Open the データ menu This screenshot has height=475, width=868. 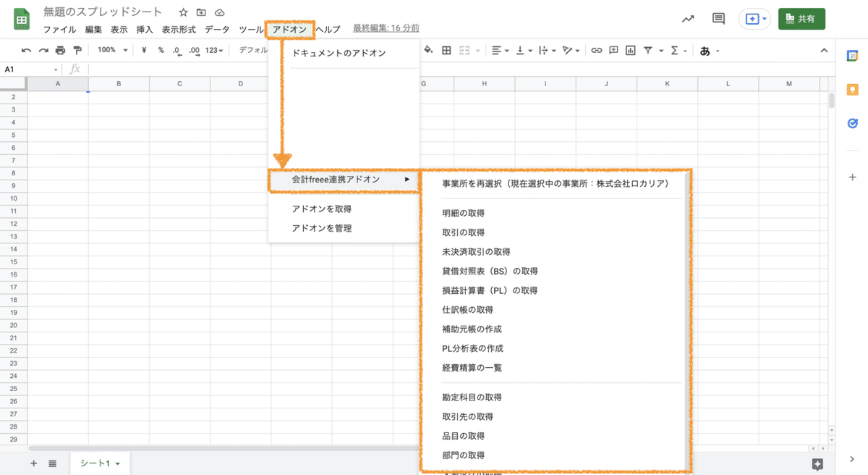tap(217, 30)
